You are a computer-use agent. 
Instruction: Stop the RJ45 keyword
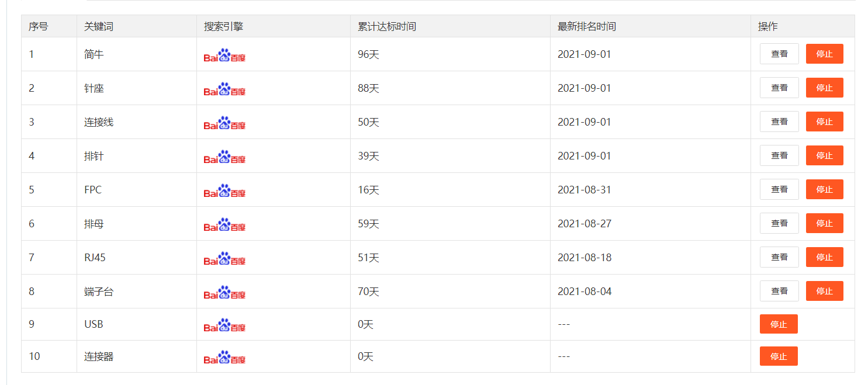coord(824,257)
